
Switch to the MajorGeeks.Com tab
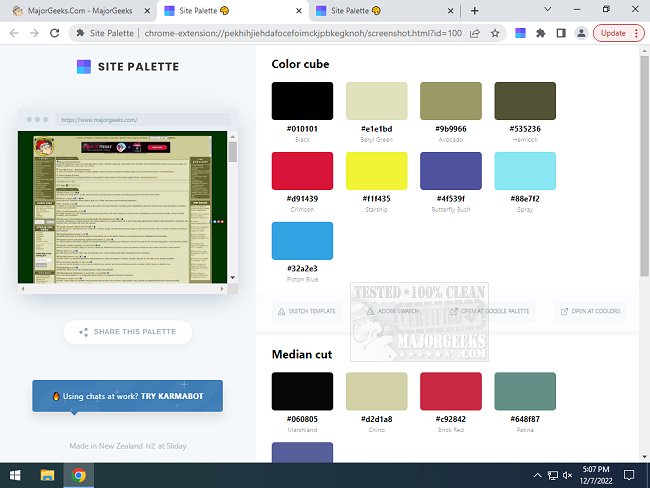coord(74,10)
